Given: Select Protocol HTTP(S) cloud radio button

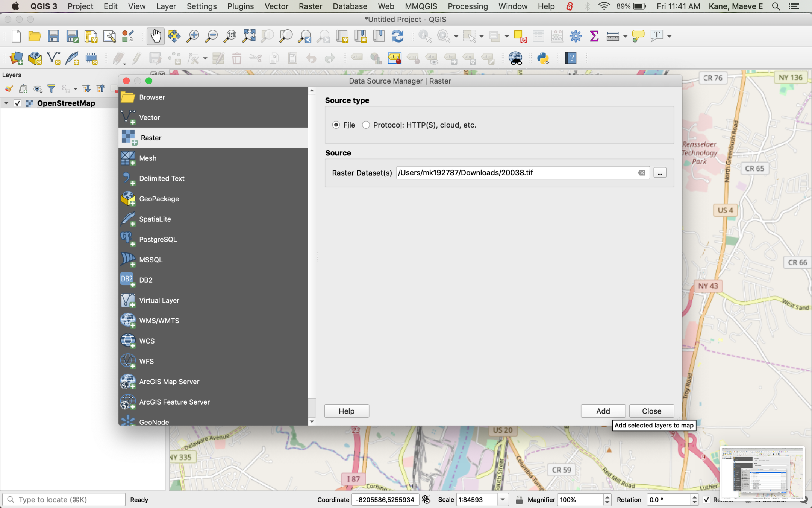Looking at the screenshot, I should tap(366, 125).
